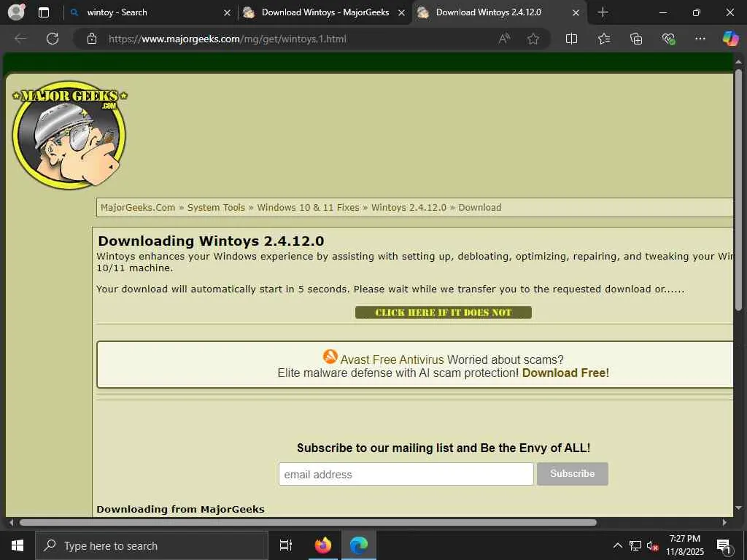Switch to Download Wintoys - MajorGeeks tab
This screenshot has height=560, width=747.
point(323,13)
